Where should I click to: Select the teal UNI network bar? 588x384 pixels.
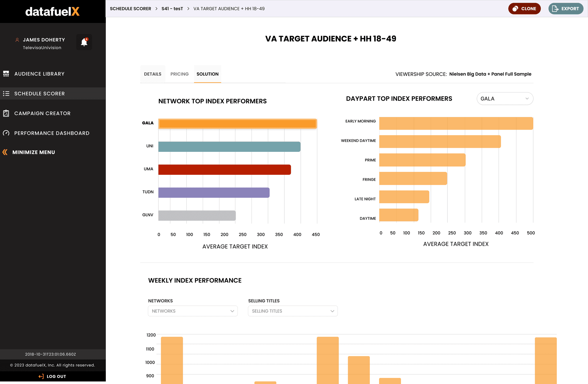(x=229, y=147)
